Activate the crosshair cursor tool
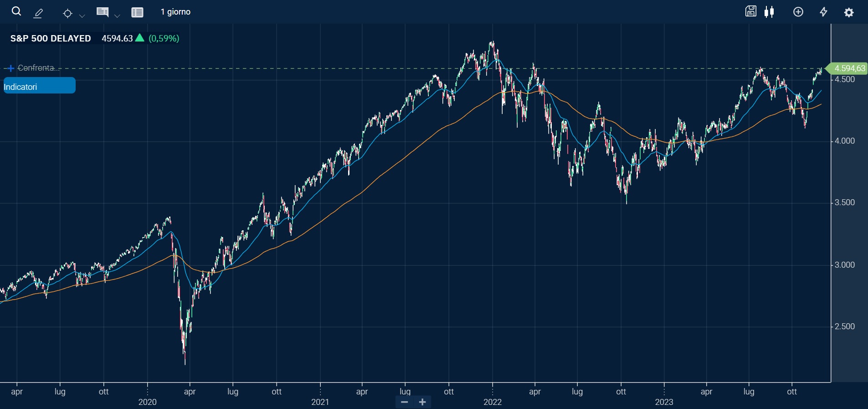The width and height of the screenshot is (868, 409). (x=67, y=13)
